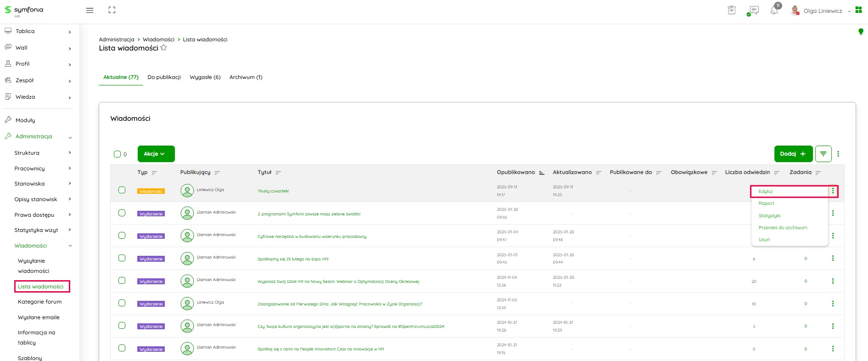The height and width of the screenshot is (361, 868).
Task: Open the notifications bell icon
Action: (x=774, y=10)
